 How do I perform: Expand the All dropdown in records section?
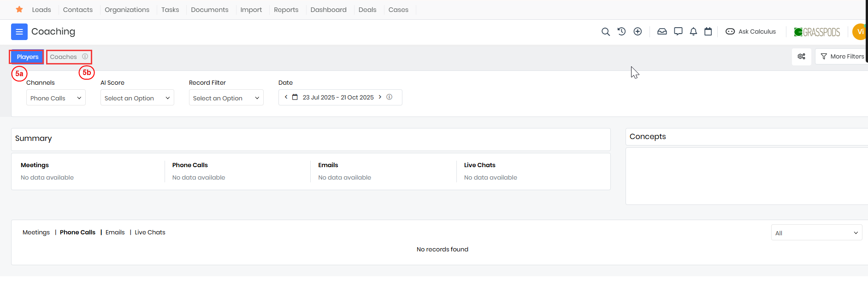point(816,233)
